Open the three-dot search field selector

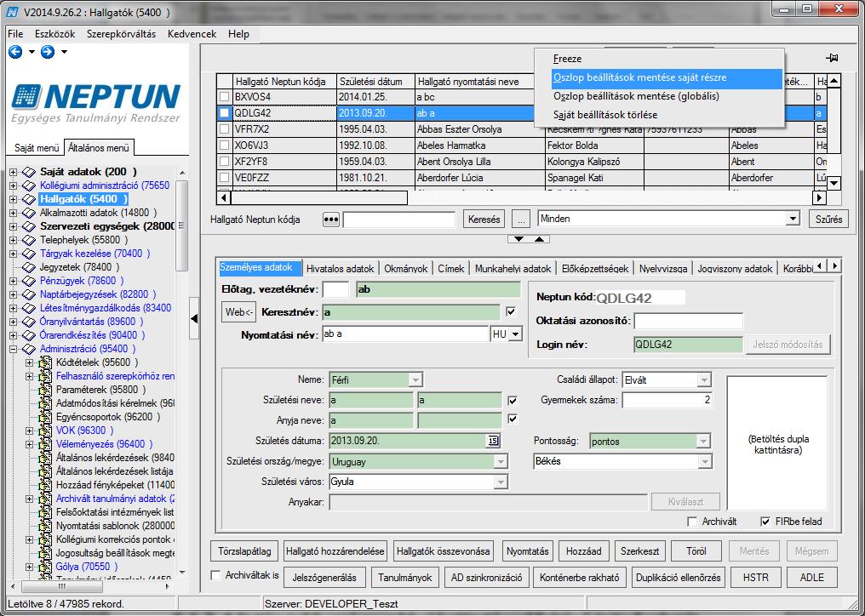click(x=330, y=219)
